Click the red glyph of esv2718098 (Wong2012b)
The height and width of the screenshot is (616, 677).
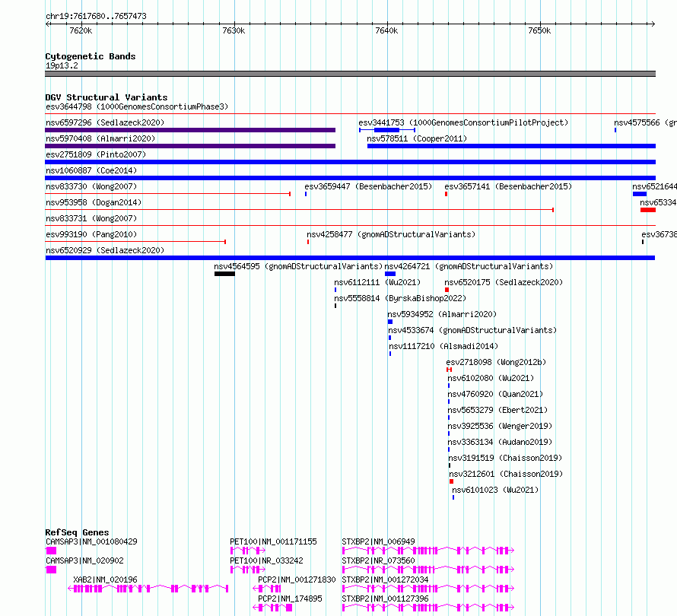[449, 370]
